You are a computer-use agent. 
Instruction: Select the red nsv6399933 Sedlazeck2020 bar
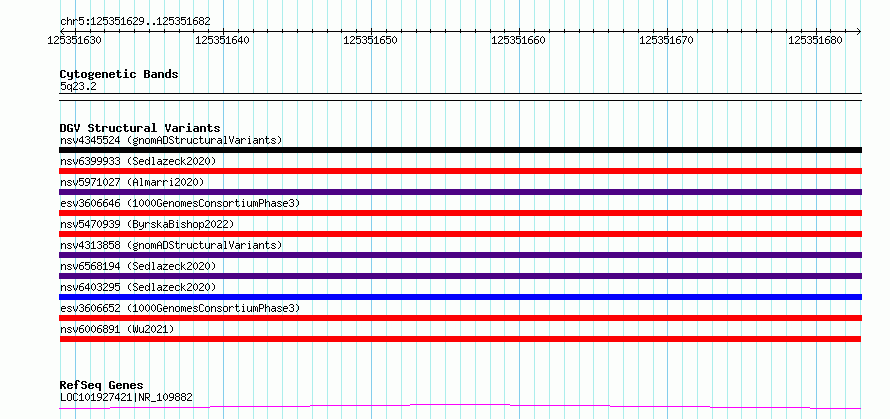point(460,171)
